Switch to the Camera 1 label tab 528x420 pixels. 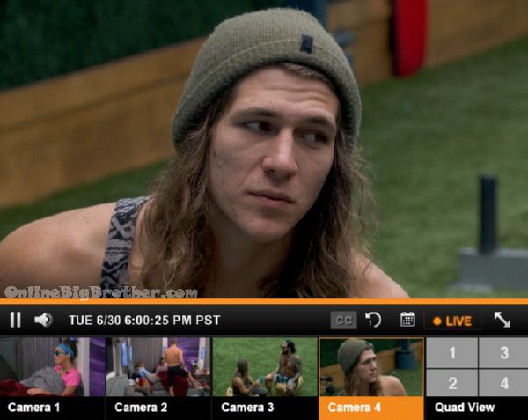(33, 408)
